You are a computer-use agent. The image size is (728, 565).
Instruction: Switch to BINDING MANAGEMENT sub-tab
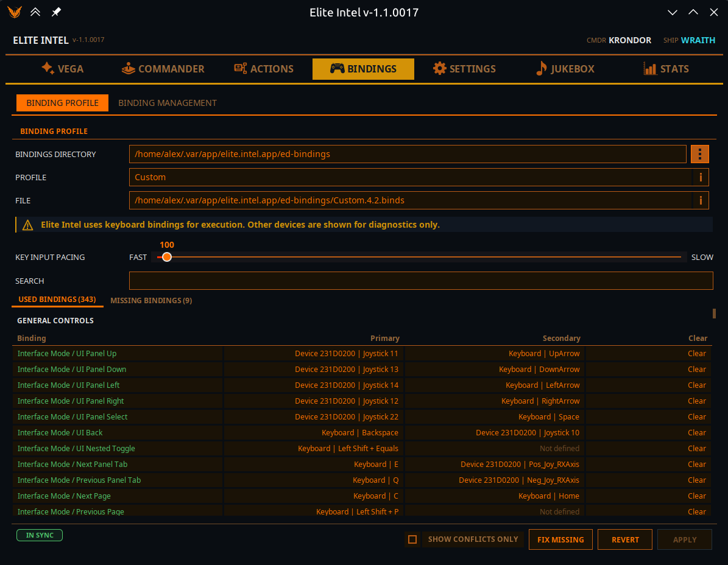(168, 103)
